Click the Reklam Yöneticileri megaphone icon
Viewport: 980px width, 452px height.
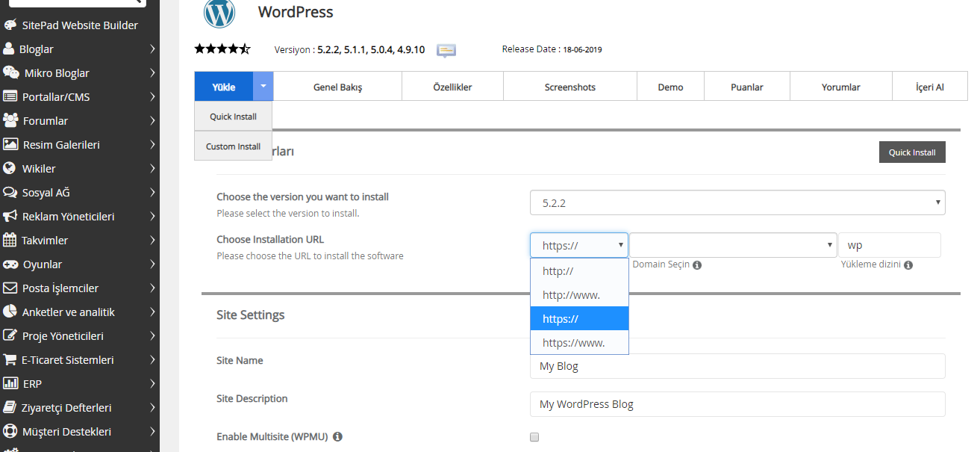coord(10,216)
